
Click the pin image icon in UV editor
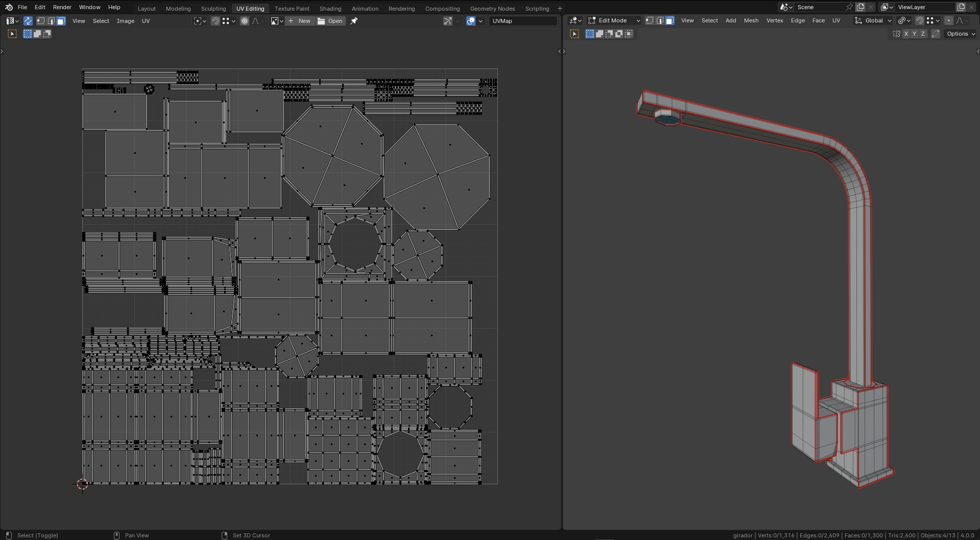354,21
